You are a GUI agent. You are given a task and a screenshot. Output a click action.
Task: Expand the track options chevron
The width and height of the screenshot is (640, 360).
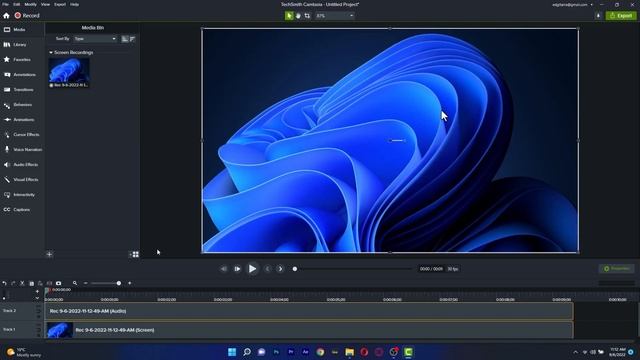coord(37,298)
